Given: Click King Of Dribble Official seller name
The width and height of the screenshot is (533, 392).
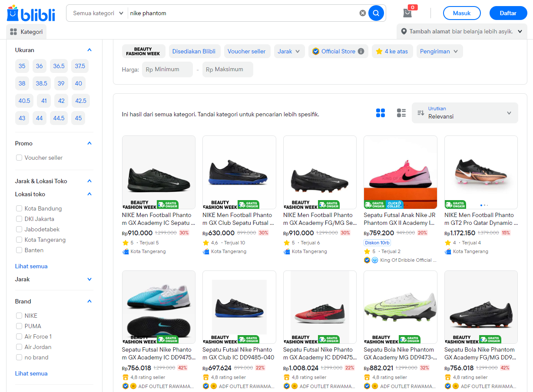Looking at the screenshot, I should [x=408, y=260].
